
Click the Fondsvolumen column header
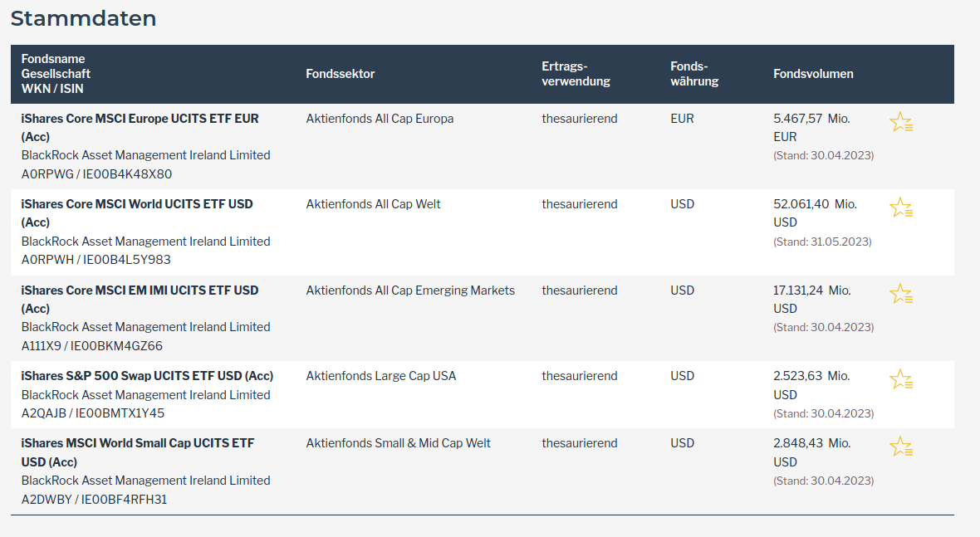coord(813,74)
